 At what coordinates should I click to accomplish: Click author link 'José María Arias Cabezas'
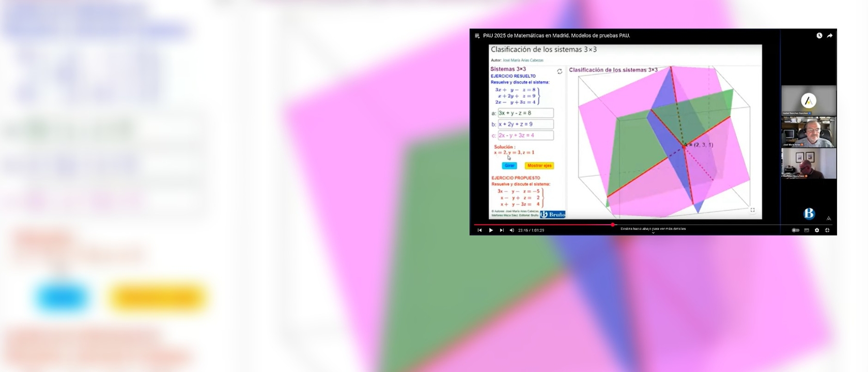click(523, 60)
